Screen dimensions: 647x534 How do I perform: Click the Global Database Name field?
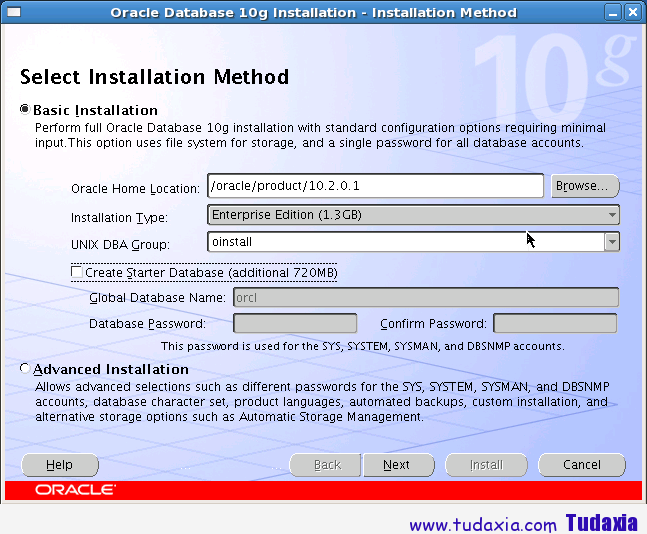[426, 298]
